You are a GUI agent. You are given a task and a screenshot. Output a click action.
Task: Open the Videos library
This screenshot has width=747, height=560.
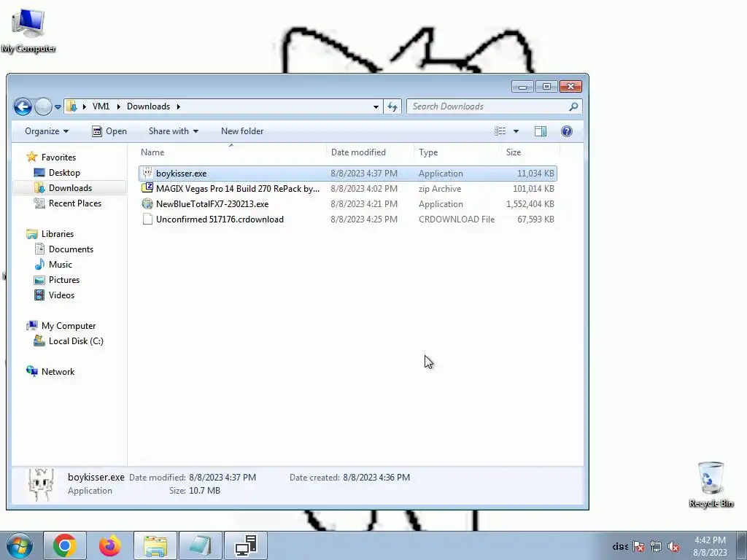pos(54,295)
